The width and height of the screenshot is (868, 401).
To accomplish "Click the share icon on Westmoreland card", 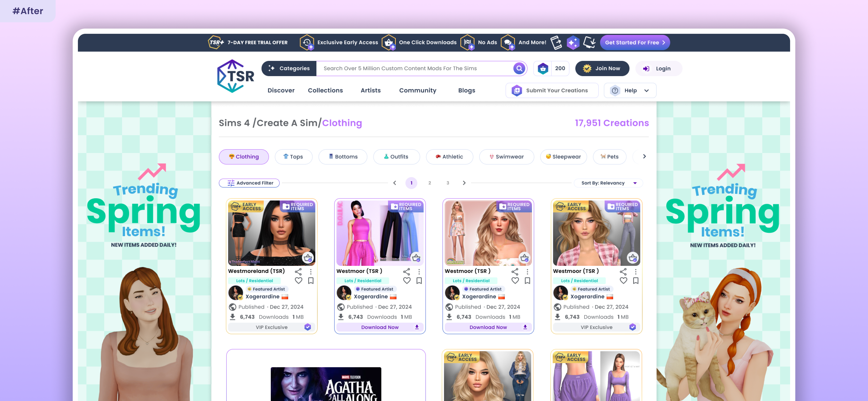I will (298, 271).
